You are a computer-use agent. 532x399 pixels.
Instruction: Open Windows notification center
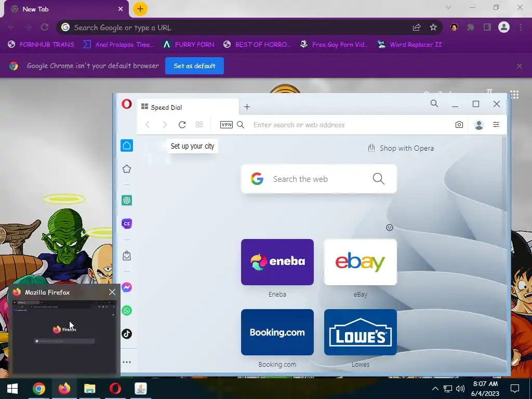pyautogui.click(x=515, y=389)
